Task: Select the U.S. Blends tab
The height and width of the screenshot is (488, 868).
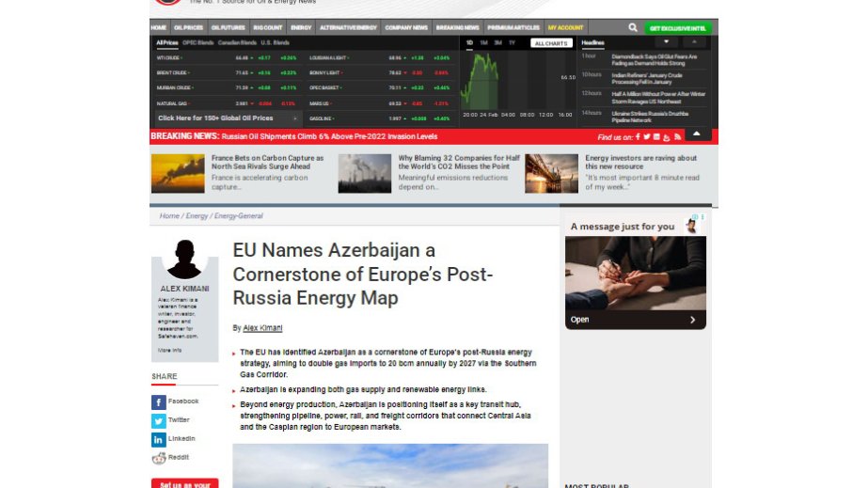Action: click(x=276, y=42)
